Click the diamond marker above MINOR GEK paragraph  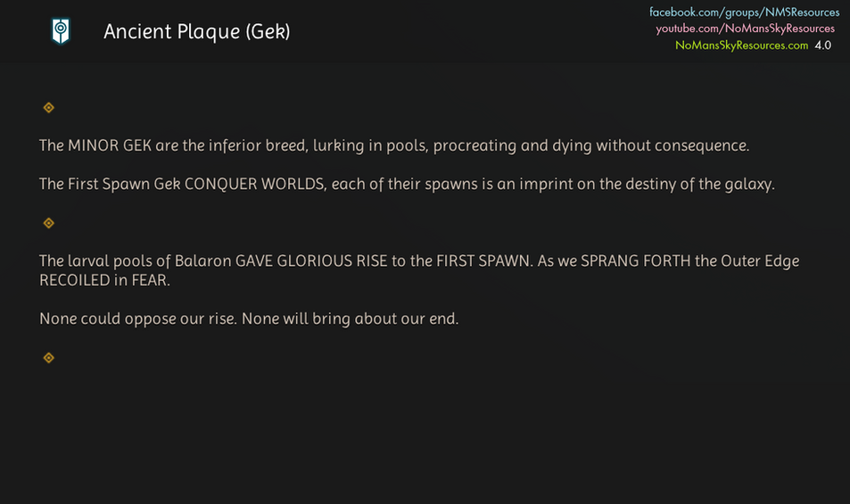click(49, 108)
